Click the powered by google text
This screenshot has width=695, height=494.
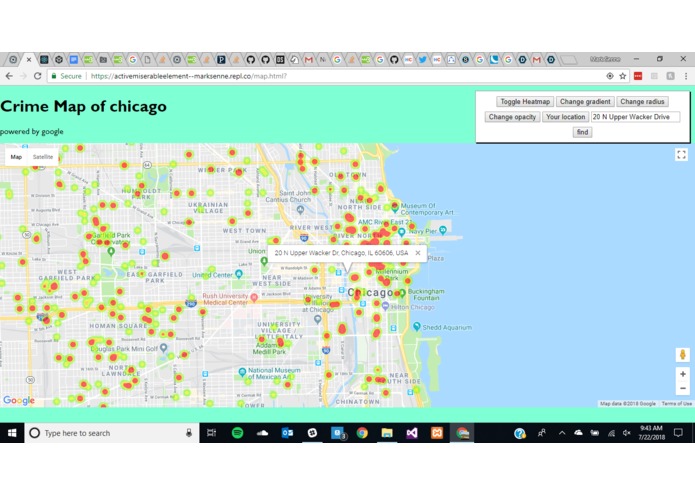(x=31, y=132)
